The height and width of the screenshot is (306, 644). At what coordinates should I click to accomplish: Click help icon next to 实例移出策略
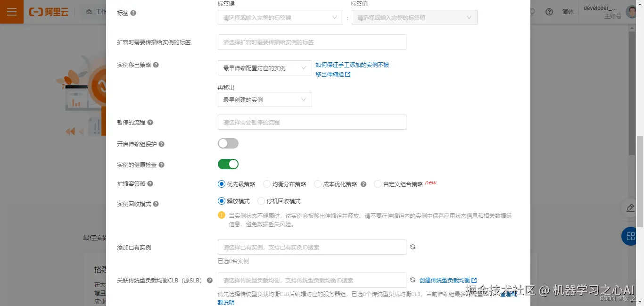(x=156, y=65)
